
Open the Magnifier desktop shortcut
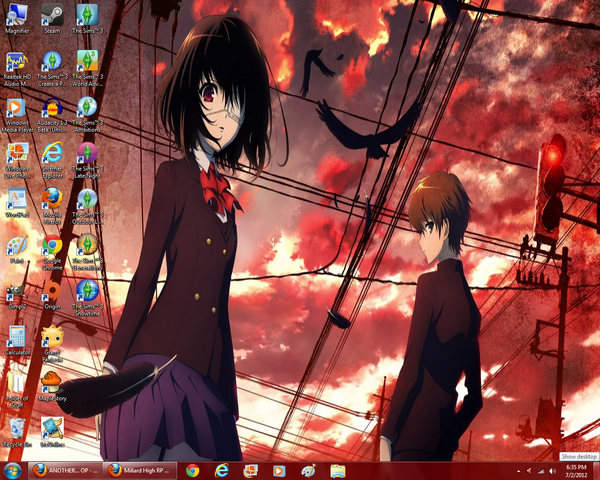click(x=17, y=18)
